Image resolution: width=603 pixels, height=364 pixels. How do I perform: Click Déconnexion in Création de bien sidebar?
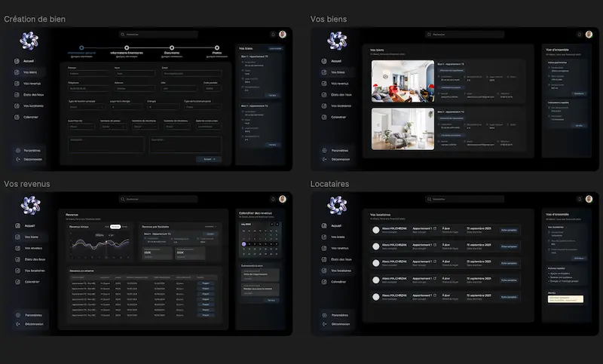29,159
